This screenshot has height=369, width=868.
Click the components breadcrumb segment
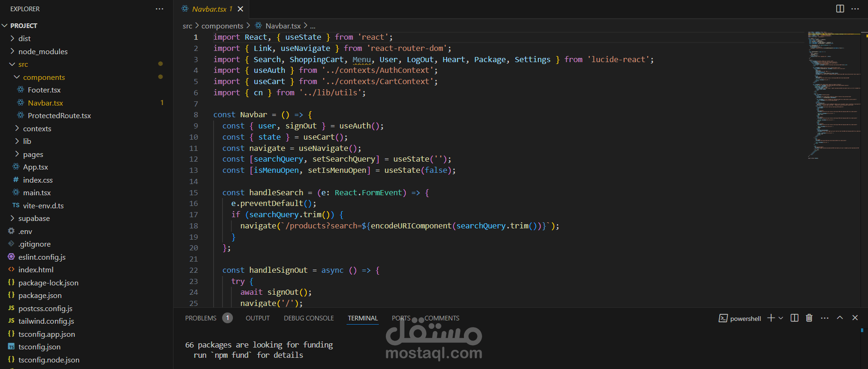point(222,26)
